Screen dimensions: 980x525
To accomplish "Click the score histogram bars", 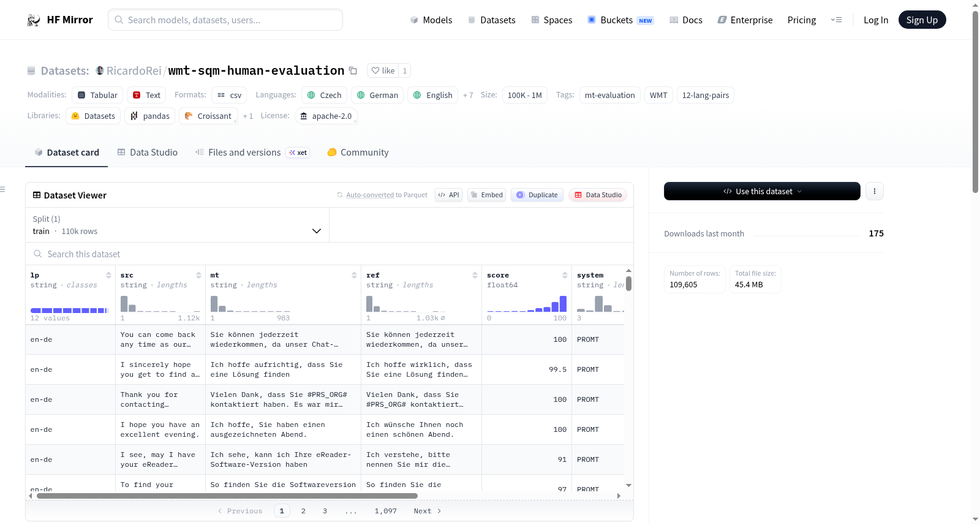I will click(x=527, y=304).
